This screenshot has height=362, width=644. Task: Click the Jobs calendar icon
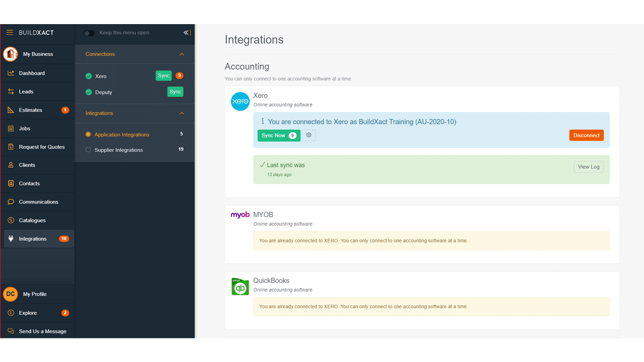point(11,129)
